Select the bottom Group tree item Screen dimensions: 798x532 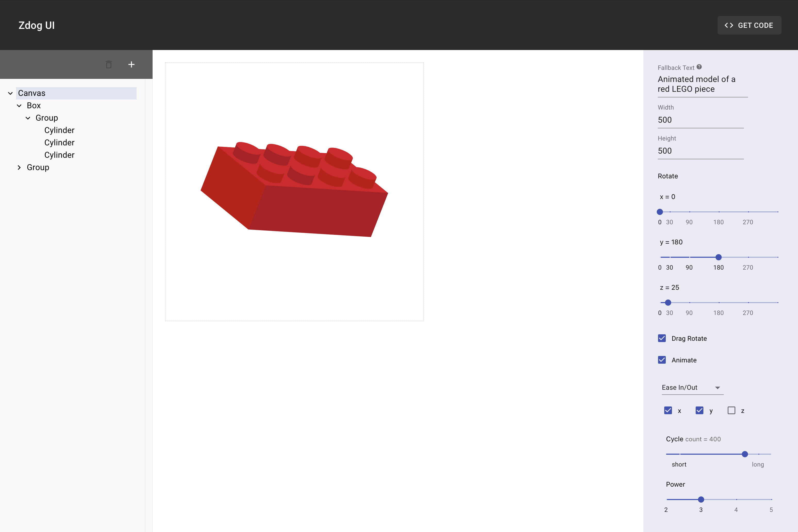(x=38, y=168)
